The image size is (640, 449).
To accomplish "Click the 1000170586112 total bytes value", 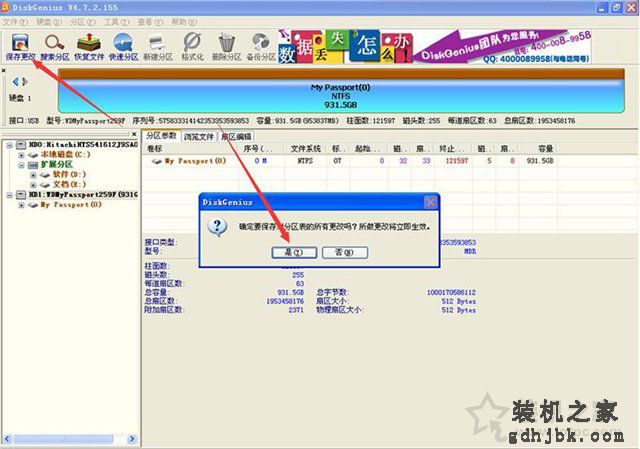I will click(x=451, y=292).
